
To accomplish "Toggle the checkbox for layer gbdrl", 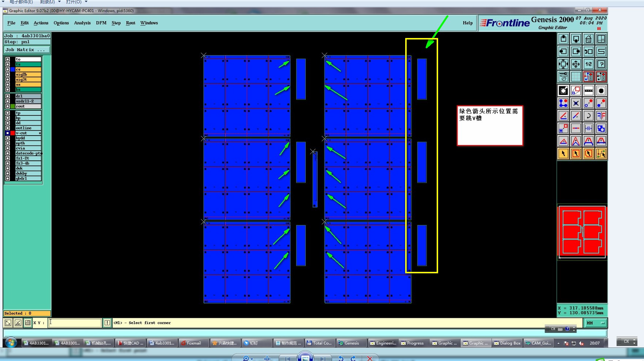I will [7, 178].
